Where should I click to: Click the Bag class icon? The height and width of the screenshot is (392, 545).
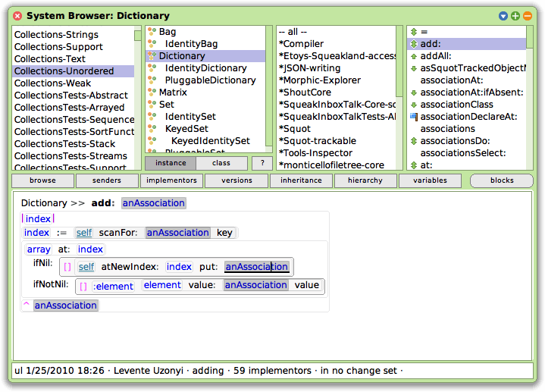tap(151, 32)
